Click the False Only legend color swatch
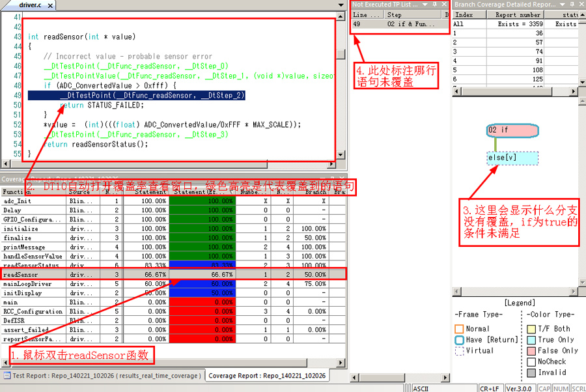 (531, 351)
